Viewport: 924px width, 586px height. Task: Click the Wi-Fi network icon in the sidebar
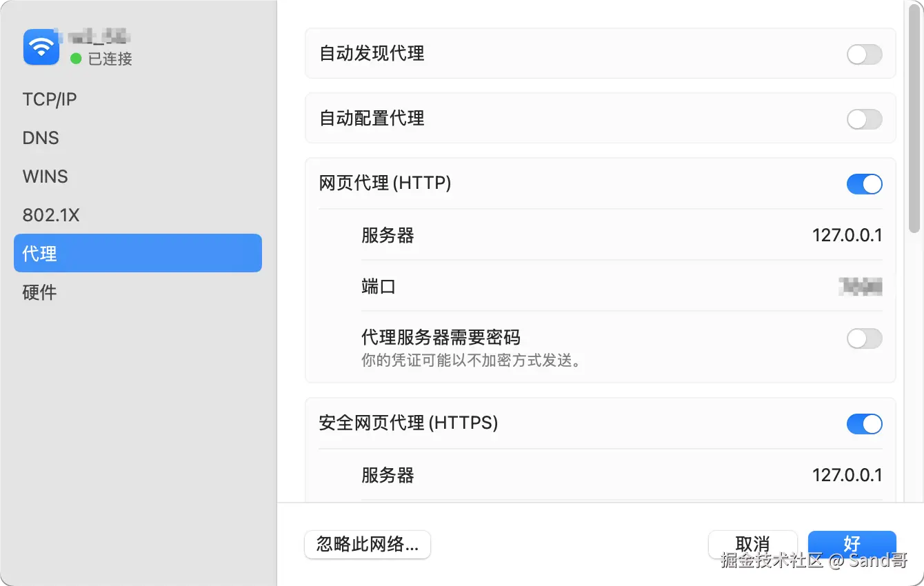tap(41, 47)
